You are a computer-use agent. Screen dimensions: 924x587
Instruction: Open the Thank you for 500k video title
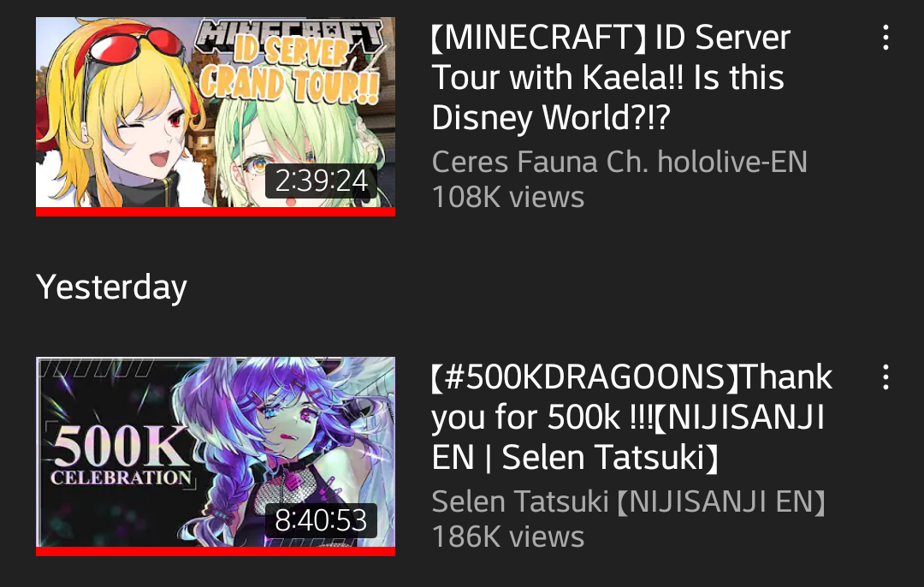coord(631,417)
